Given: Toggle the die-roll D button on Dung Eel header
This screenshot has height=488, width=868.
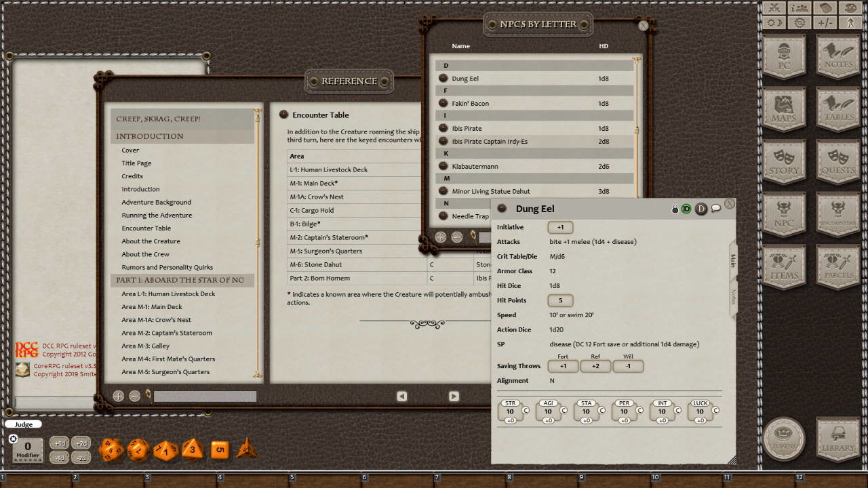Looking at the screenshot, I should (x=702, y=209).
